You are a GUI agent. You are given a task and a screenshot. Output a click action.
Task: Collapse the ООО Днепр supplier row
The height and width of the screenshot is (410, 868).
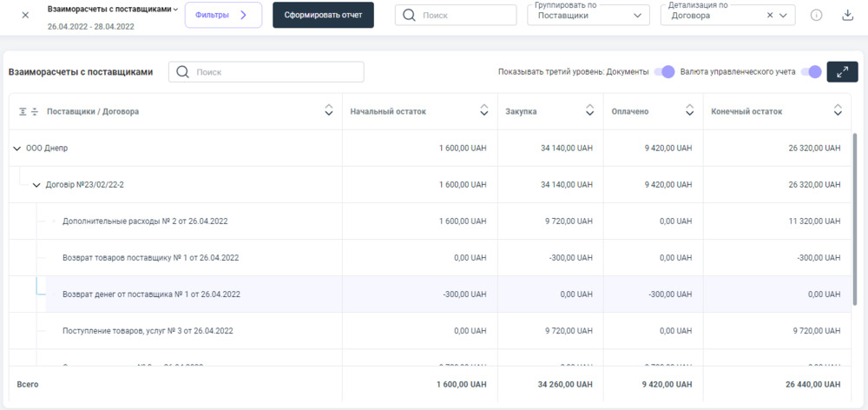(x=17, y=149)
